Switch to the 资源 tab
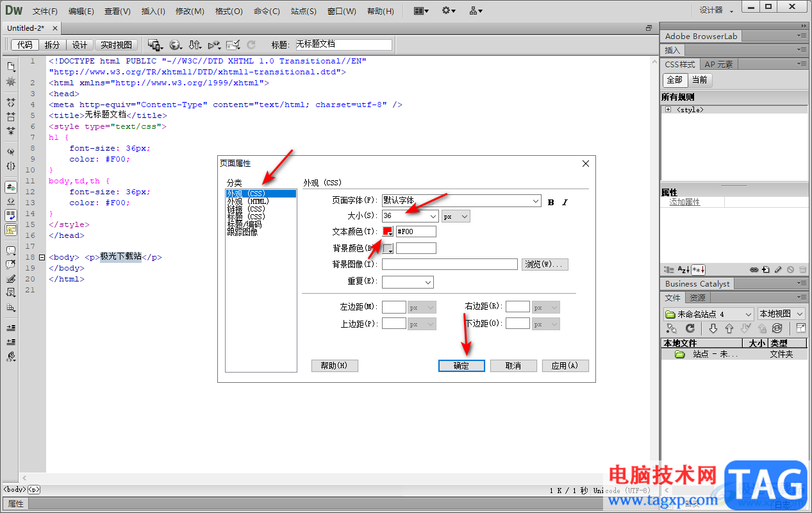Image resolution: width=812 pixels, height=513 pixels. tap(697, 298)
